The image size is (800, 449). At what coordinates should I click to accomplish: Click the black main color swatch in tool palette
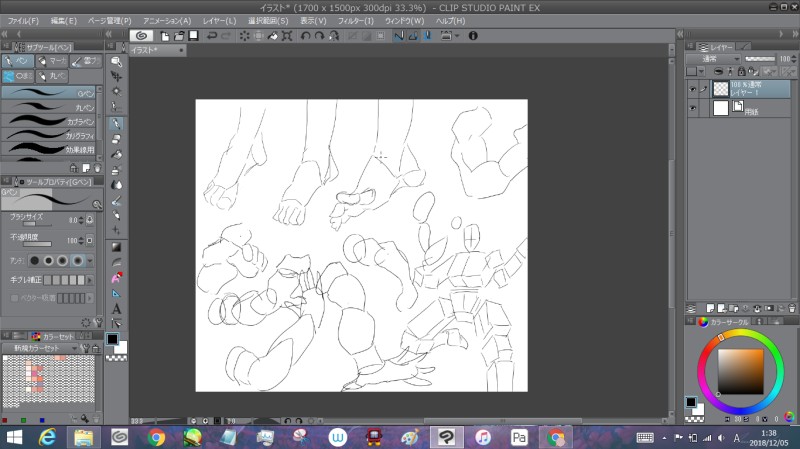click(112, 339)
